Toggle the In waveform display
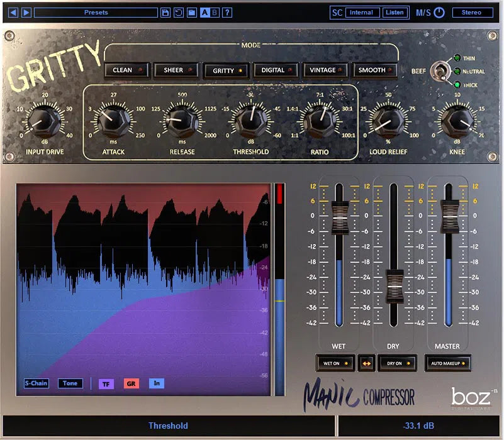The width and height of the screenshot is (504, 440). (x=156, y=383)
